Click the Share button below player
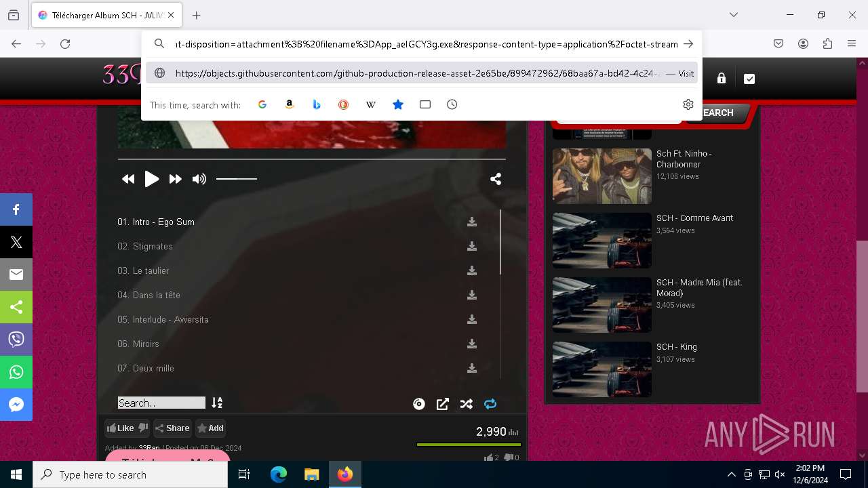Image resolution: width=868 pixels, height=488 pixels. pyautogui.click(x=172, y=428)
